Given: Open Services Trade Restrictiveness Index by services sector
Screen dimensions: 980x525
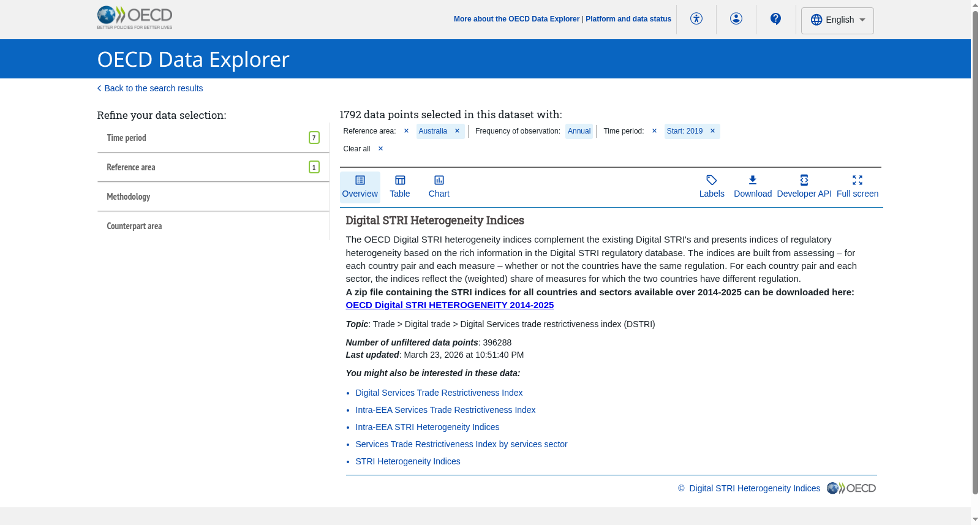Looking at the screenshot, I should pos(461,444).
